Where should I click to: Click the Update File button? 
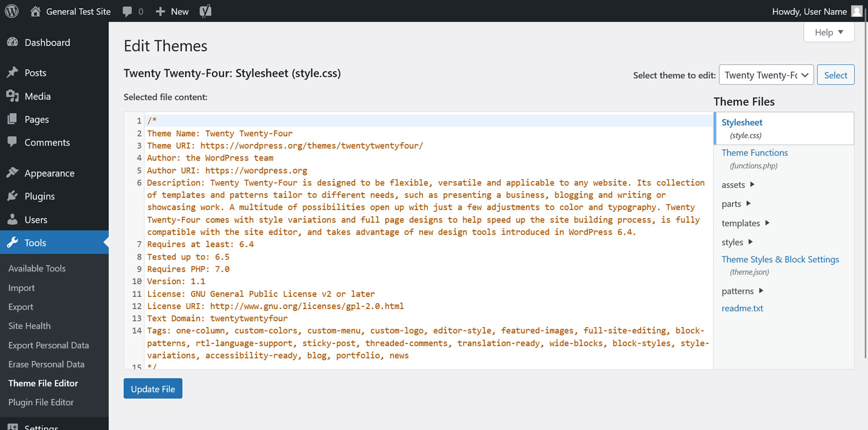click(153, 388)
